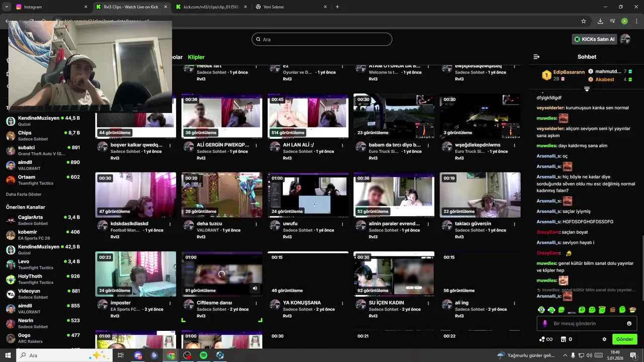Open KendineMuzisyen channel with 44,5 B viewers
Screen dimensions: 644x362
click(x=43, y=121)
